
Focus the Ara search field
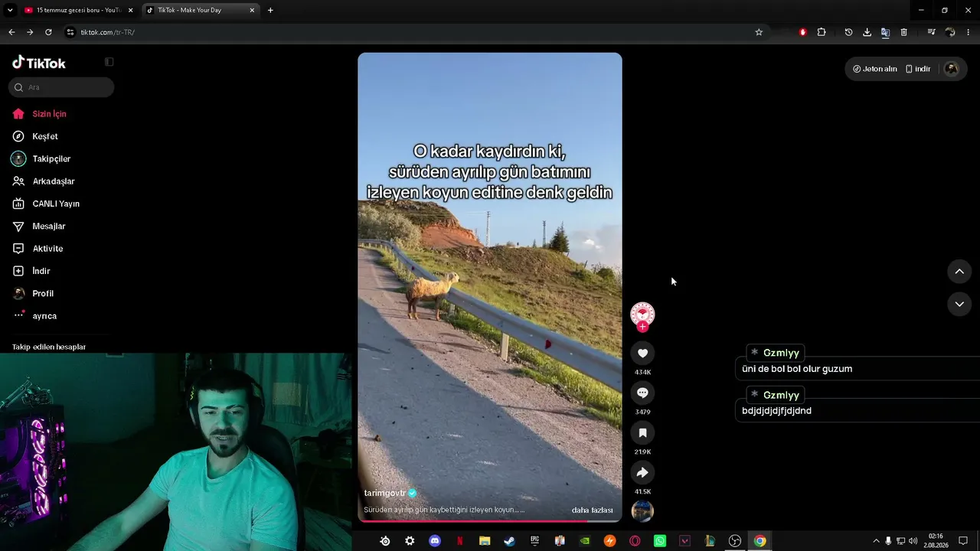[61, 87]
